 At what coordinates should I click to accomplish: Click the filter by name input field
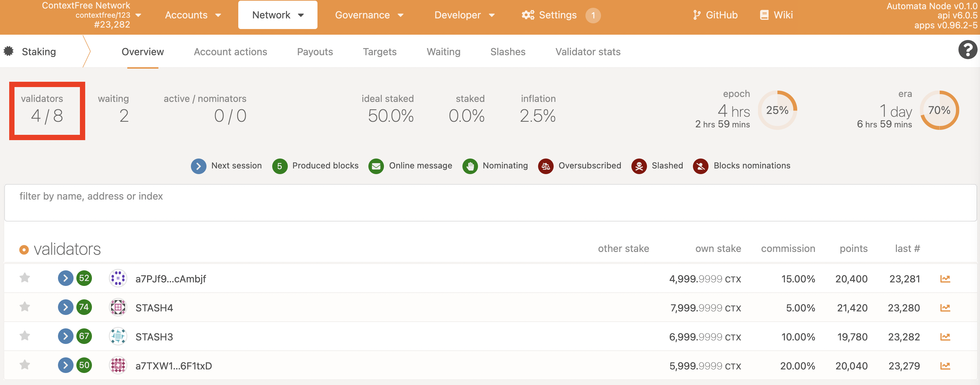pyautogui.click(x=490, y=203)
